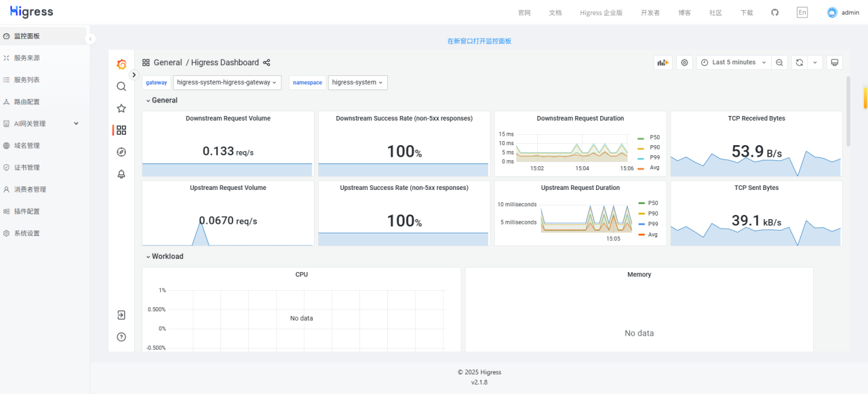
Task: Expand Grafana side menu arrow
Action: click(134, 75)
